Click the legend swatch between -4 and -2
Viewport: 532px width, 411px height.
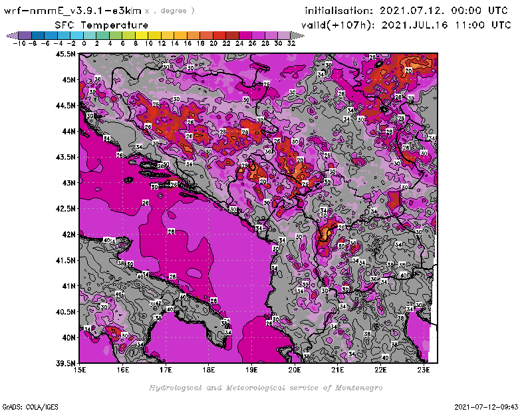click(64, 35)
